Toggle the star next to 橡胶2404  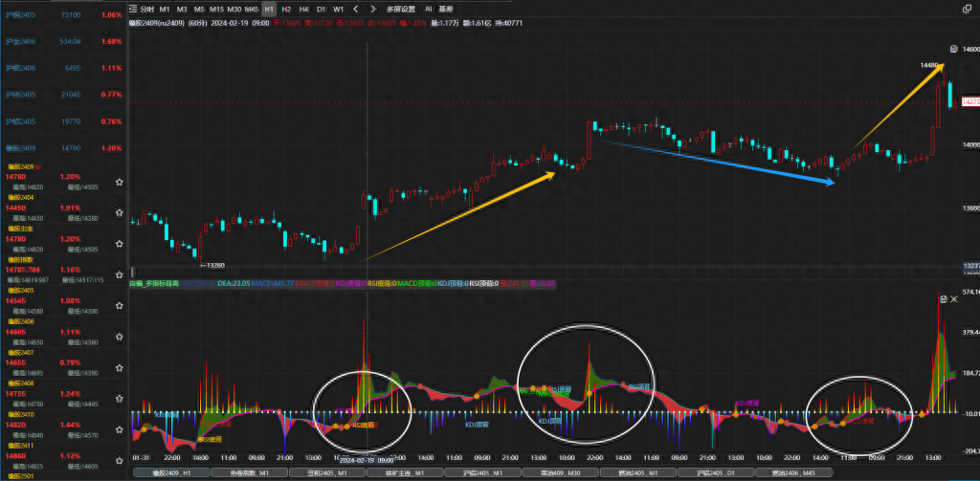(x=119, y=212)
